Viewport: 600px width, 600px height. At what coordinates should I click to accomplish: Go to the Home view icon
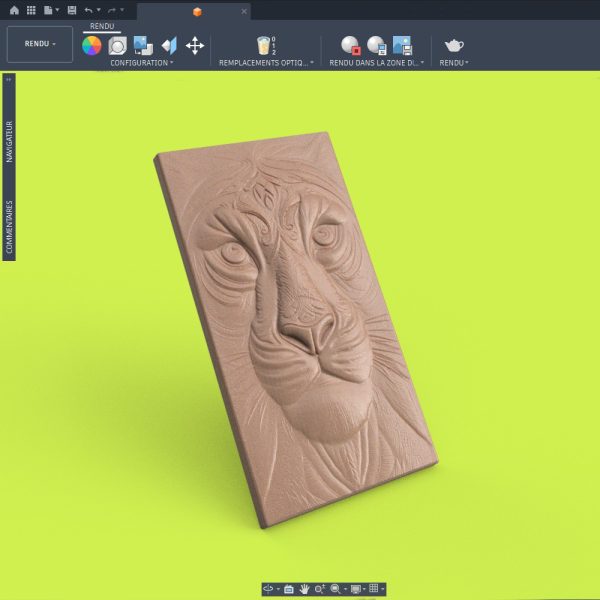(x=14, y=10)
